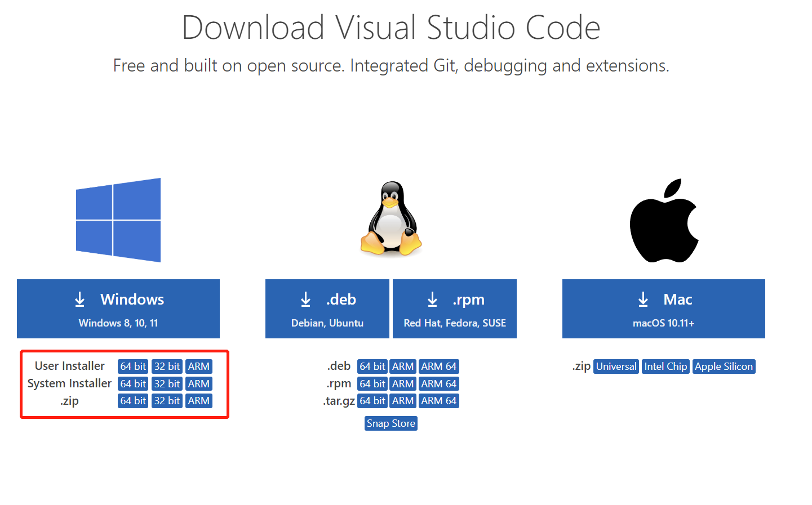Download the .rpm package for Red Hat
This screenshot has height=505, width=812.
[455, 309]
